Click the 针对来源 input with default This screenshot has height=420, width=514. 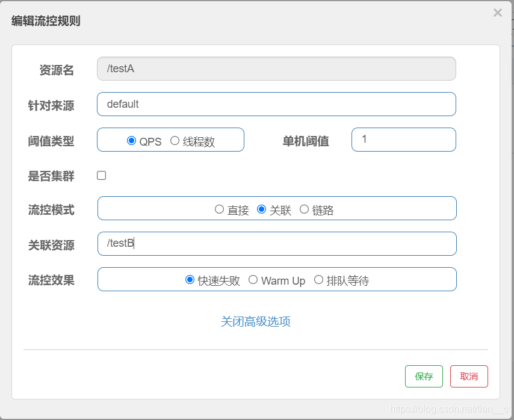click(276, 104)
